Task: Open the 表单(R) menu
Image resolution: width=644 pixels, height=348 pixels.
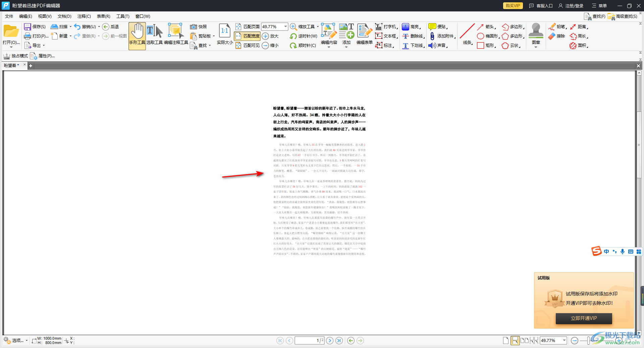Action: [103, 16]
